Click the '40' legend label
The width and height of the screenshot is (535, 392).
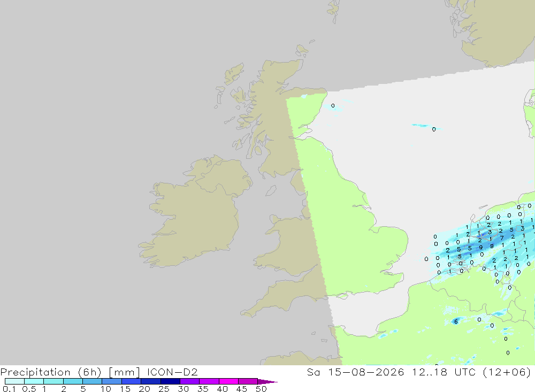222,389
